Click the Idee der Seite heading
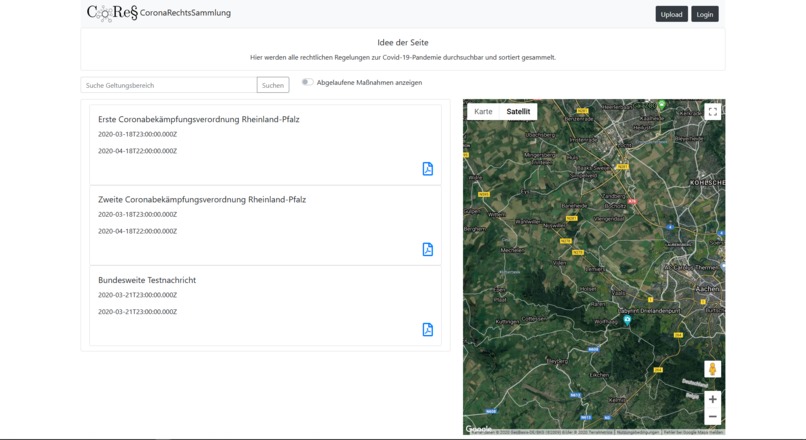Screen dimensions: 806x440 tap(402, 43)
